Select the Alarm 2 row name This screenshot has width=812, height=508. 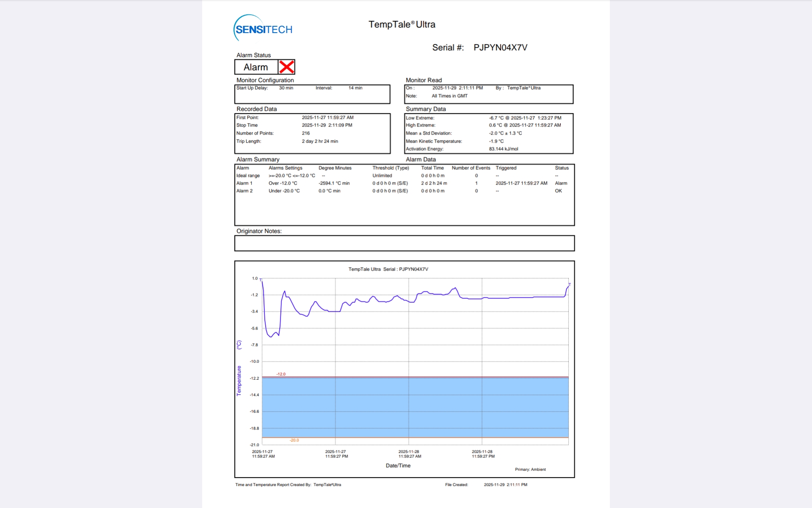[244, 191]
